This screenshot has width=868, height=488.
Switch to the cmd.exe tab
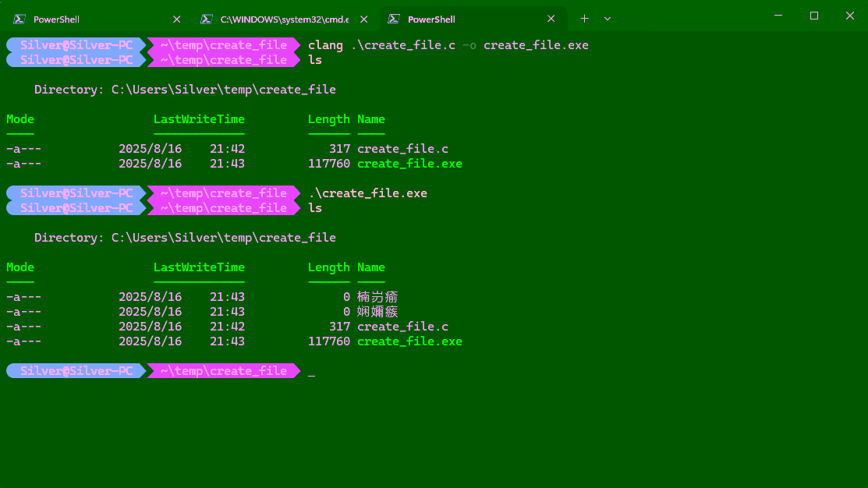pyautogui.click(x=273, y=19)
